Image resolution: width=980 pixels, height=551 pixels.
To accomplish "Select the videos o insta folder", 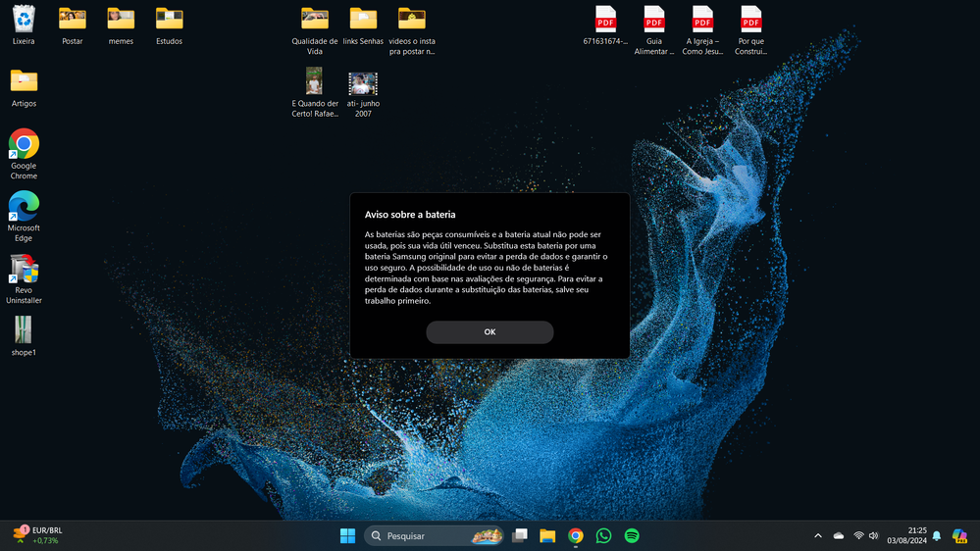I will [412, 30].
